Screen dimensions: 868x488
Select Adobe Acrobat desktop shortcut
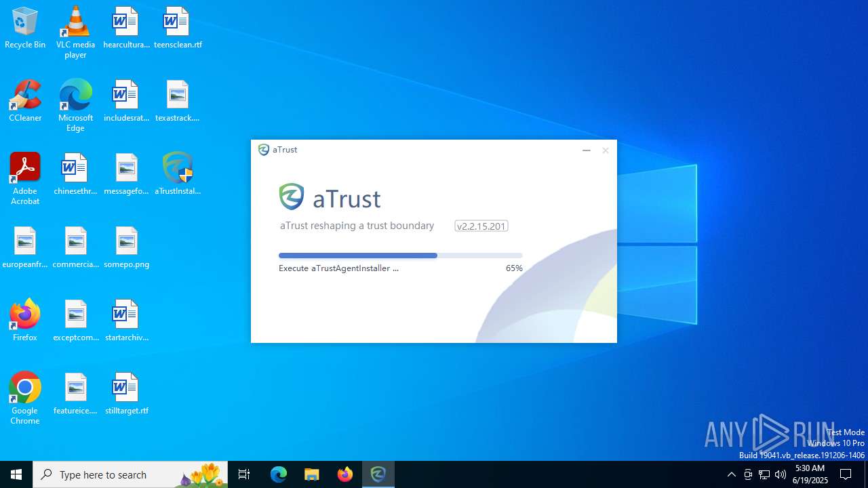[x=25, y=179]
